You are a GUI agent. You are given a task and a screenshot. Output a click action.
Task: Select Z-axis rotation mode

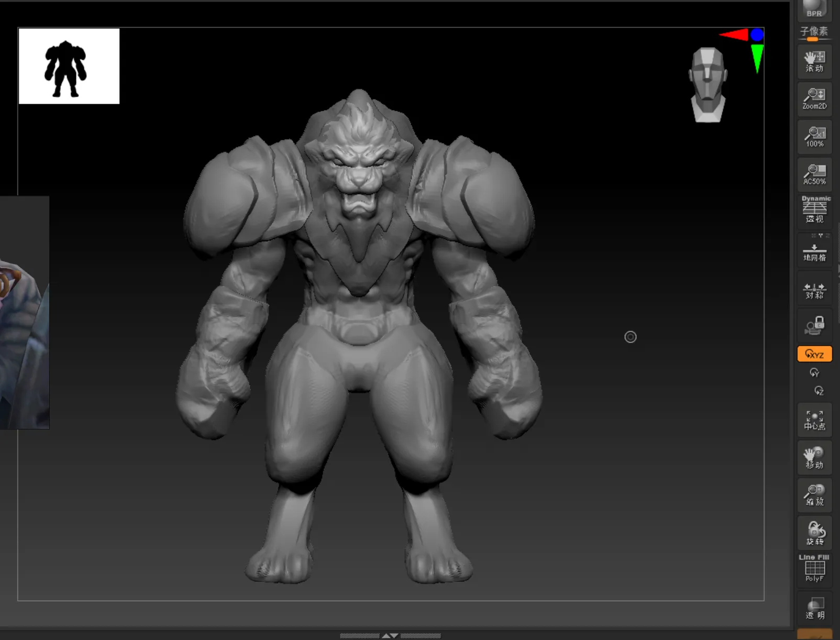[819, 391]
